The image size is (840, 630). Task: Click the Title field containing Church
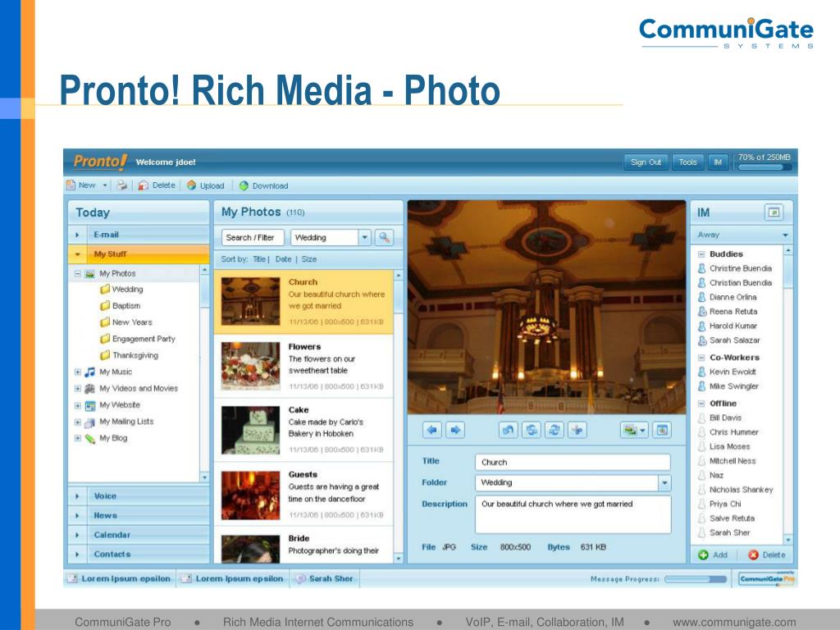point(573,463)
